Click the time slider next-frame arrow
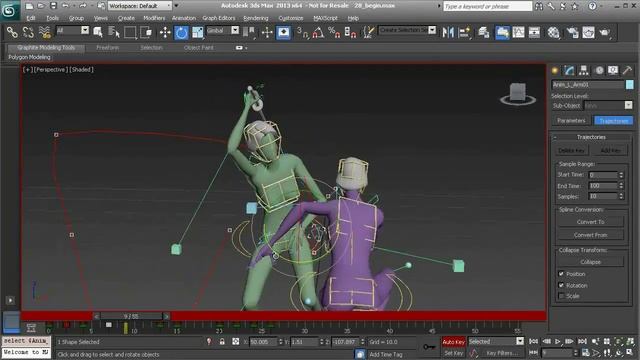640x360 pixels. click(166, 316)
